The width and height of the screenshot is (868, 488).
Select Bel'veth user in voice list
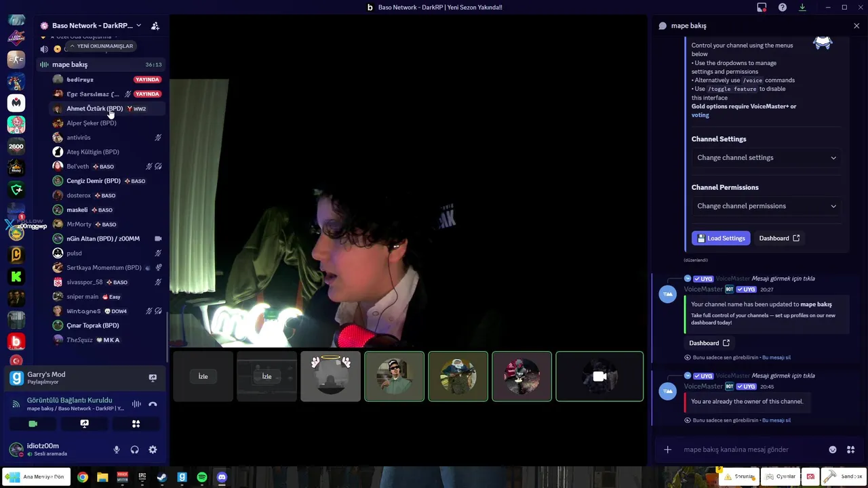[x=107, y=167]
